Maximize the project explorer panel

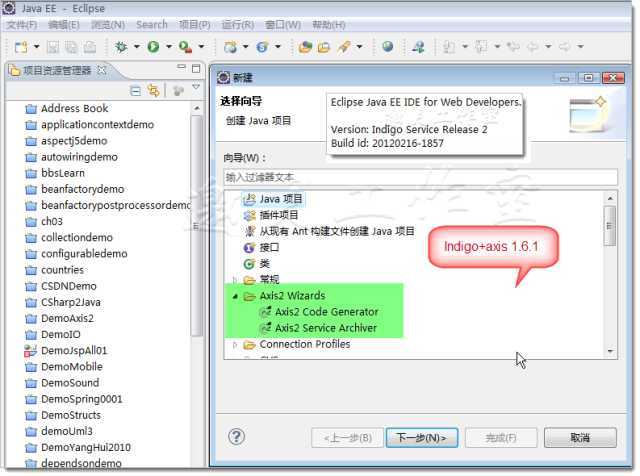pos(196,68)
